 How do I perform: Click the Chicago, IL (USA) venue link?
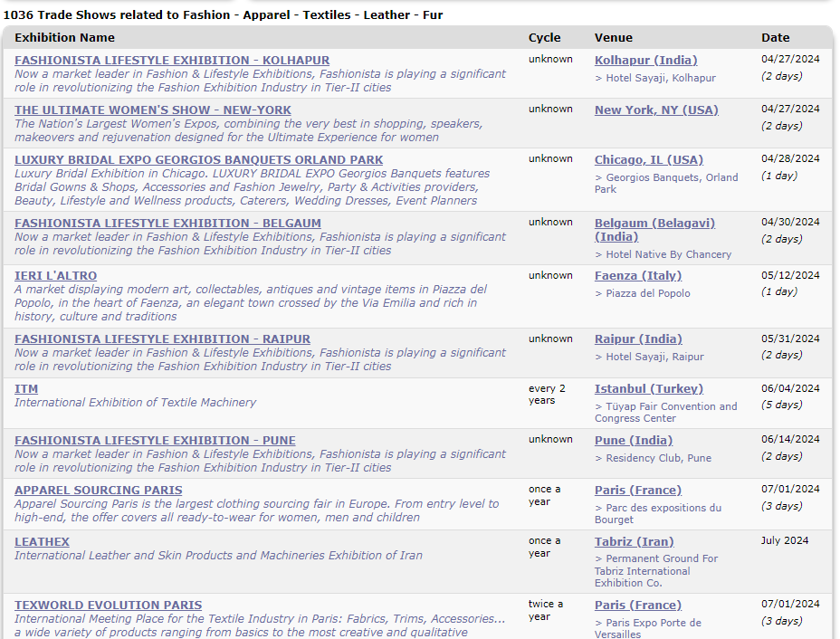point(649,160)
